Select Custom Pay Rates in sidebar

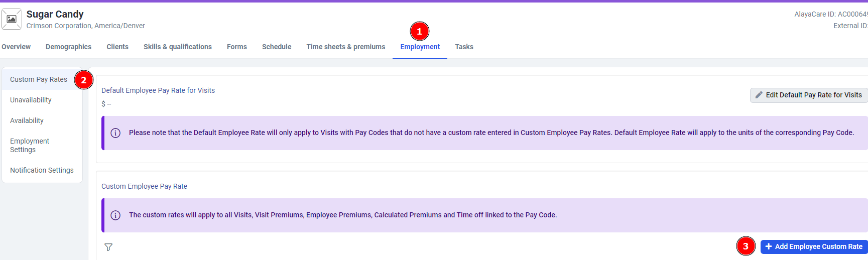click(x=39, y=79)
